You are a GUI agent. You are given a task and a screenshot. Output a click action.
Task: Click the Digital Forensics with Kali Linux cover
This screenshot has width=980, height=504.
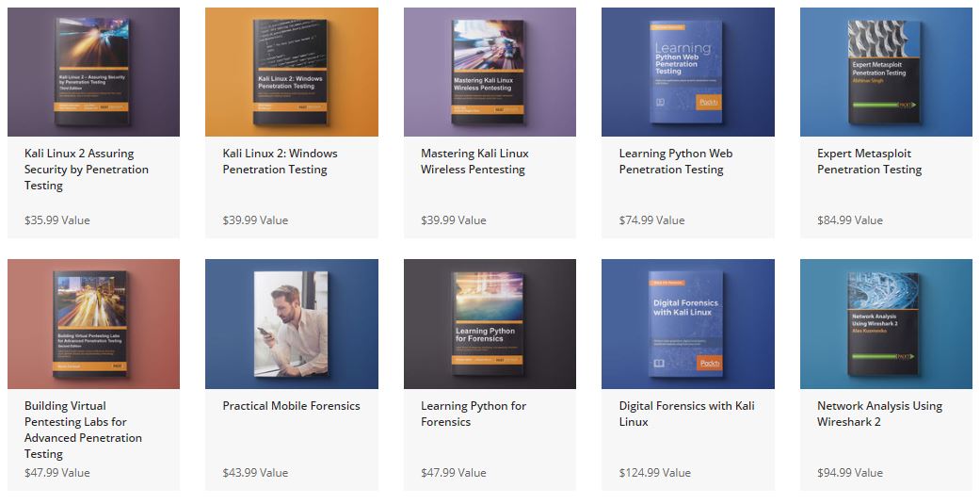tap(688, 324)
